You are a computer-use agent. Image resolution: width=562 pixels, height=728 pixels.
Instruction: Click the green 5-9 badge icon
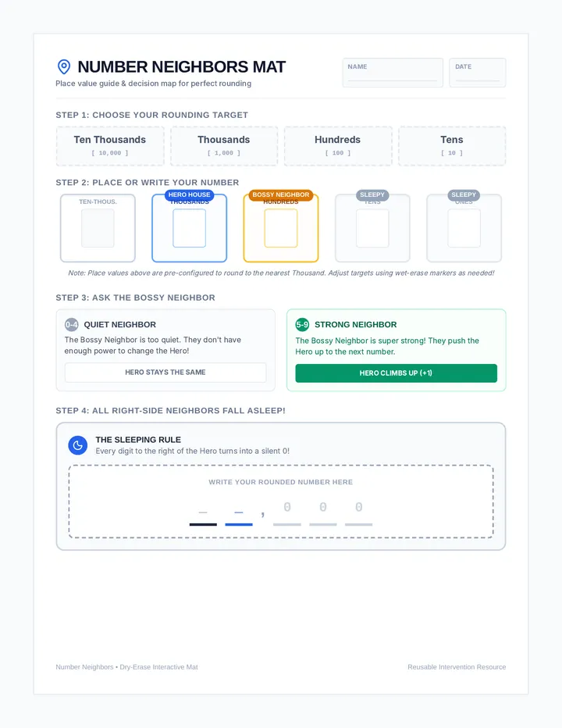[302, 324]
